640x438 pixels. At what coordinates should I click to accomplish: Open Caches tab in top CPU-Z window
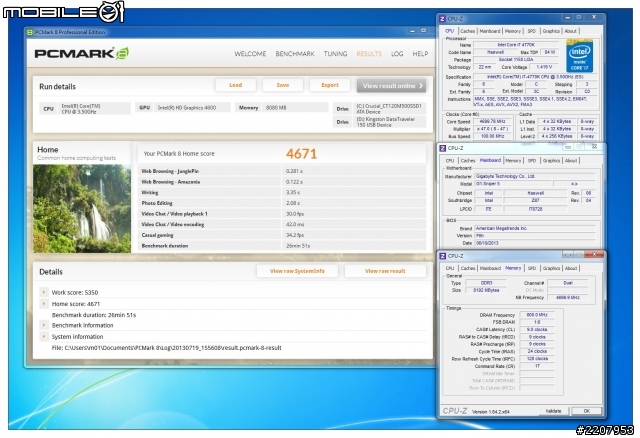tap(468, 31)
